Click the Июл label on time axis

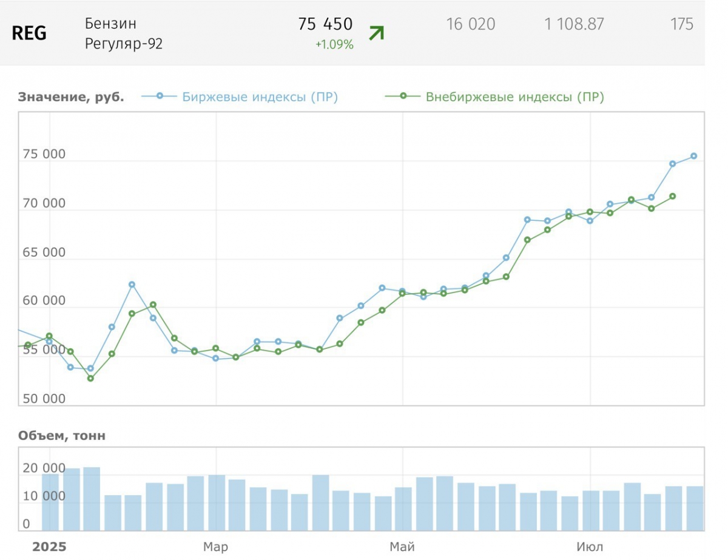(x=590, y=547)
